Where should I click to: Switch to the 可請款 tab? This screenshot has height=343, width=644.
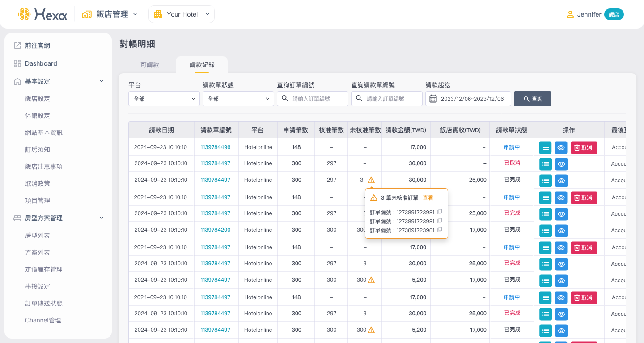[x=150, y=65]
